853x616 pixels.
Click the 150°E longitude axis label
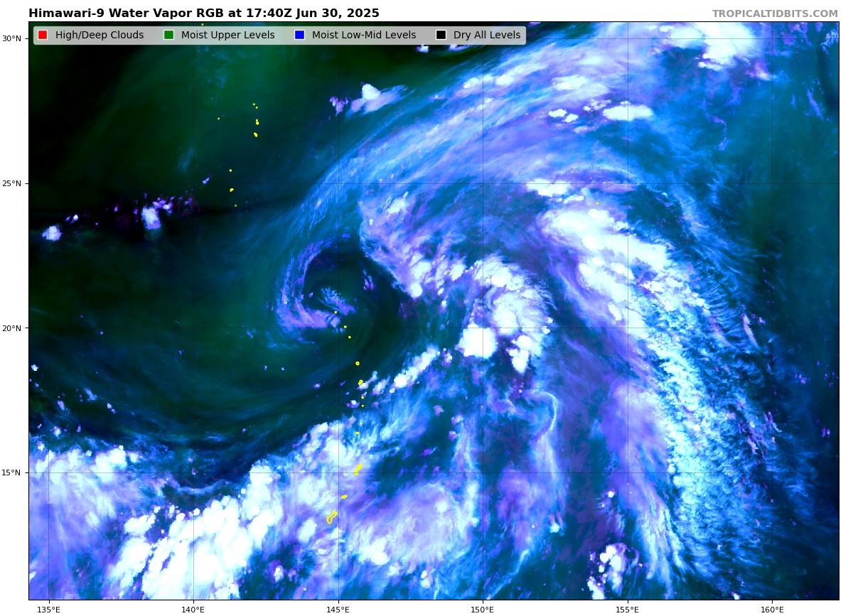pyautogui.click(x=483, y=609)
